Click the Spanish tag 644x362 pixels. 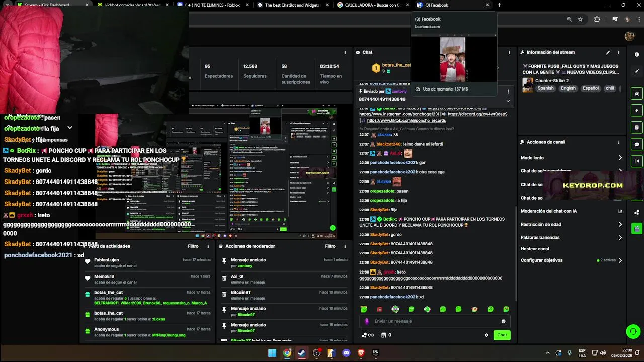click(545, 88)
